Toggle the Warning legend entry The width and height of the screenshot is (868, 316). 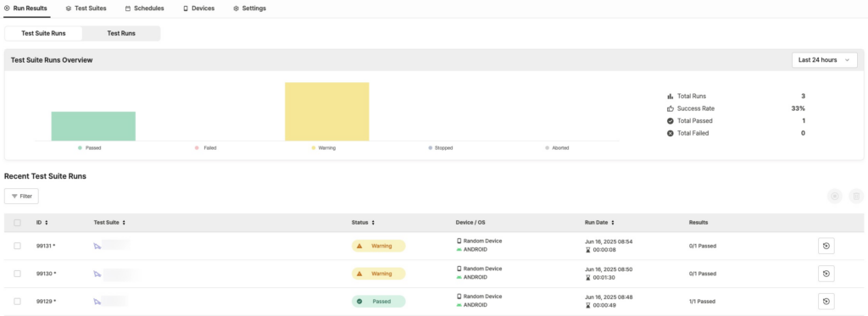click(323, 147)
